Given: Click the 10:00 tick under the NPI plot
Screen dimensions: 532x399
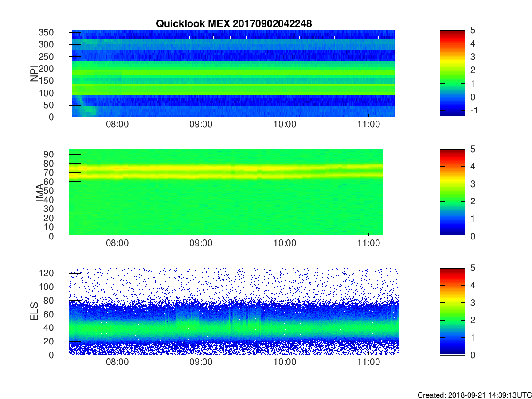Looking at the screenshot, I should coord(285,125).
